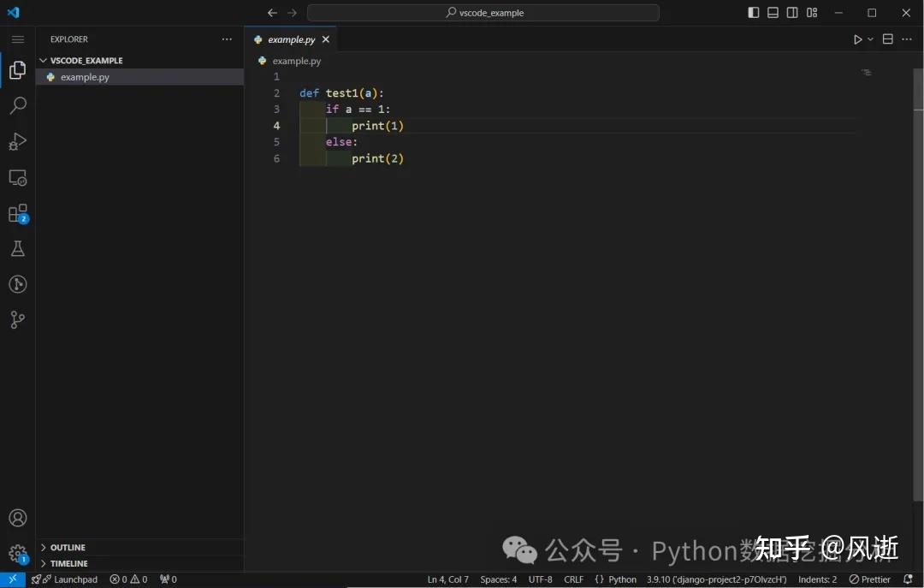Image resolution: width=924 pixels, height=588 pixels.
Task: Click the vscode_example command center search box
Action: [x=483, y=13]
